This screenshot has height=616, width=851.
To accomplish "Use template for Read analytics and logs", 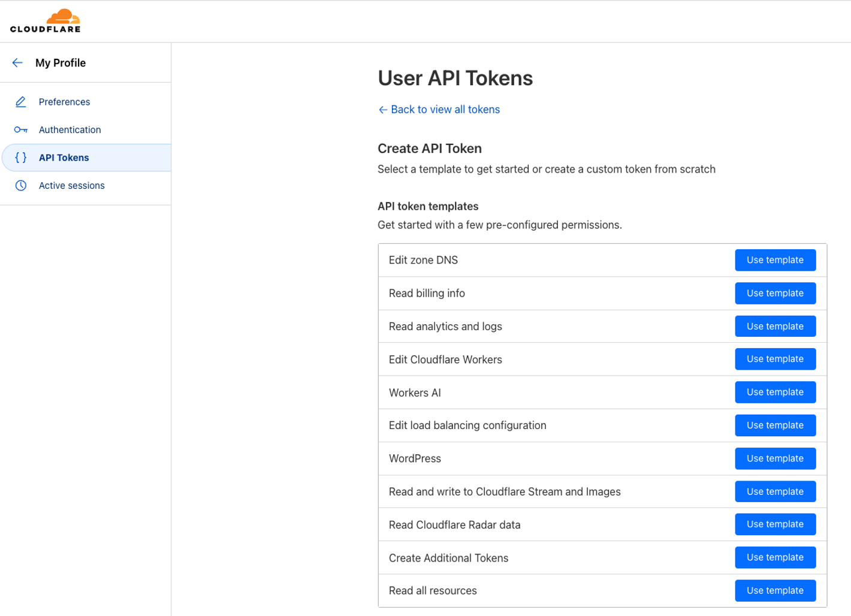I will click(775, 327).
